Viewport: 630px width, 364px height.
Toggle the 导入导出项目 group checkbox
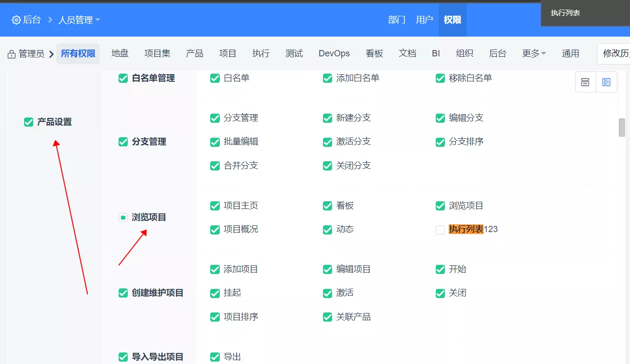[x=123, y=357]
